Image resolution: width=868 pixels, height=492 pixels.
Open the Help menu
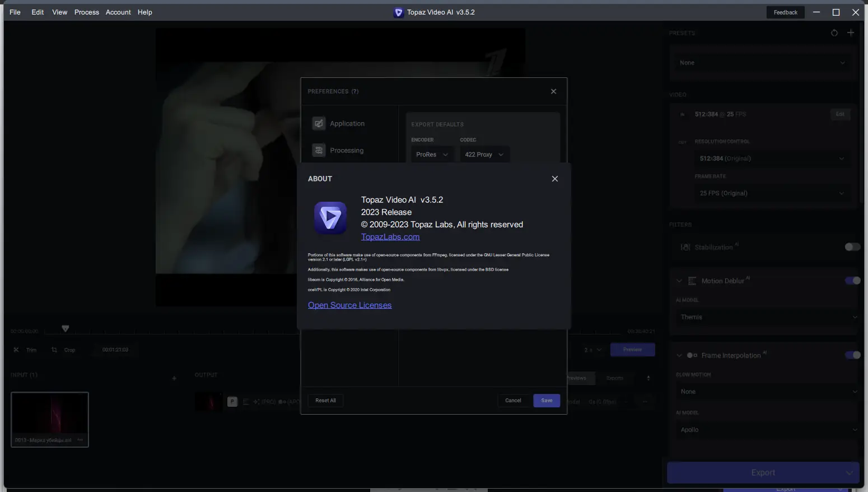(x=145, y=12)
